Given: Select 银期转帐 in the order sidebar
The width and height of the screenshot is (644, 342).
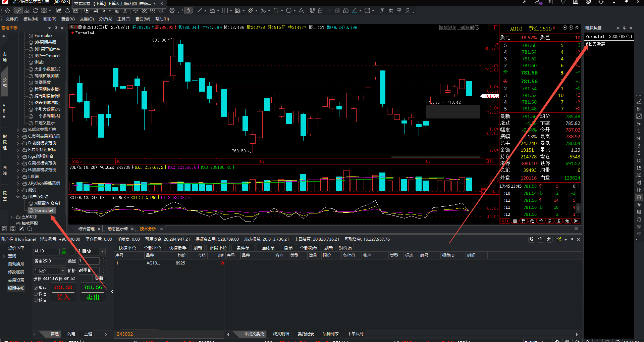Looking at the screenshot, I should (x=16, y=288).
